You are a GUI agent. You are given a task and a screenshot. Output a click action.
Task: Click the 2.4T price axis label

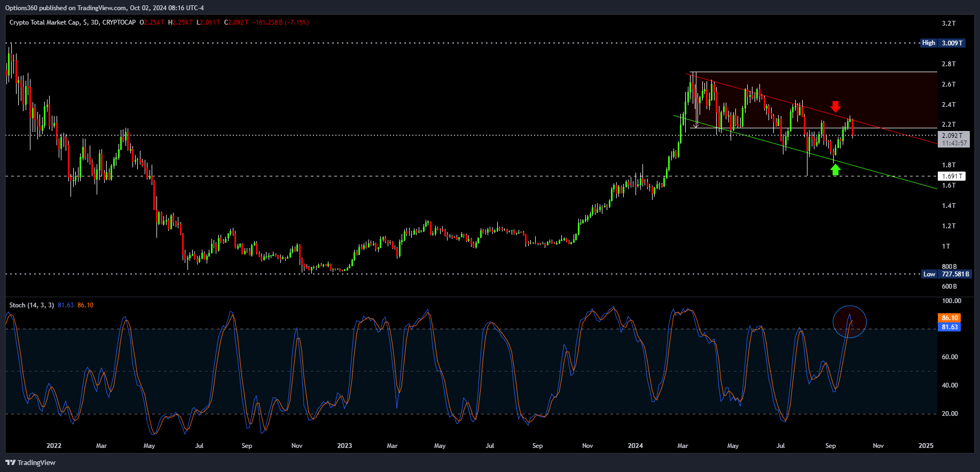click(948, 105)
